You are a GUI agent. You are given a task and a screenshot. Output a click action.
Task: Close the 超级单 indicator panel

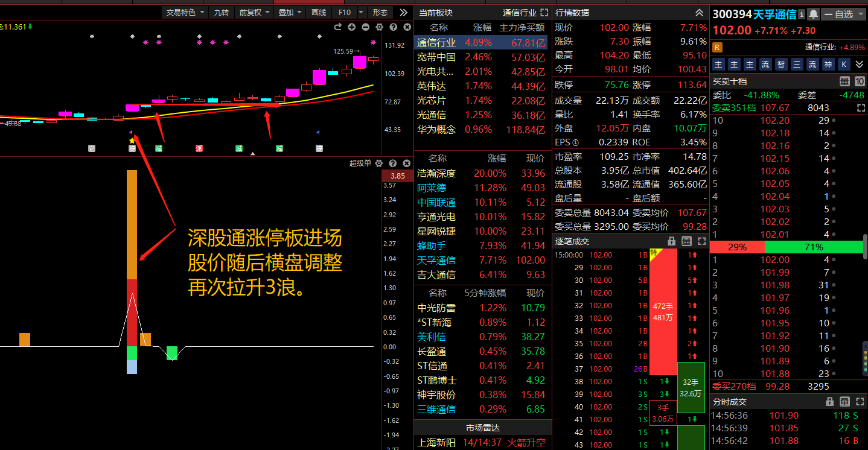[x=406, y=163]
